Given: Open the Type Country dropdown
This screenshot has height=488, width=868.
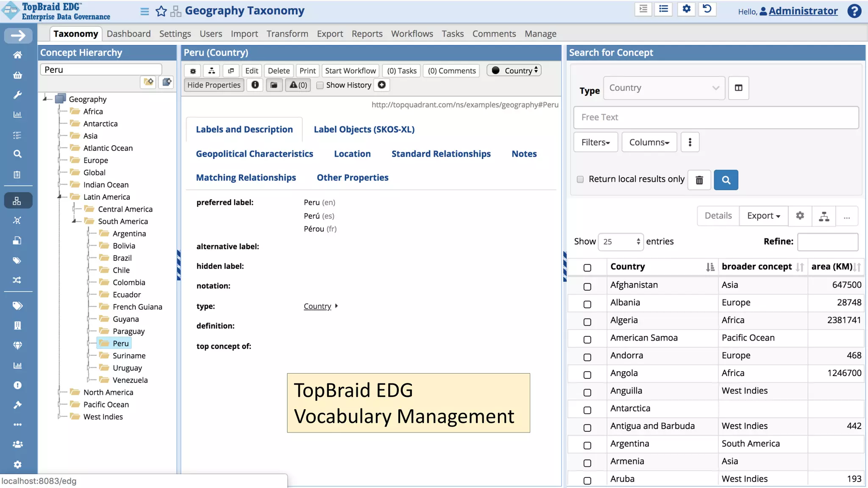Looking at the screenshot, I should point(664,88).
